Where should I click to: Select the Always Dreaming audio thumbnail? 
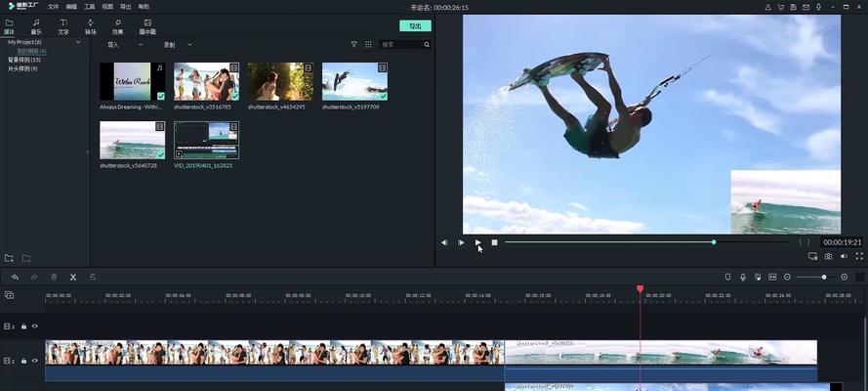tap(133, 81)
